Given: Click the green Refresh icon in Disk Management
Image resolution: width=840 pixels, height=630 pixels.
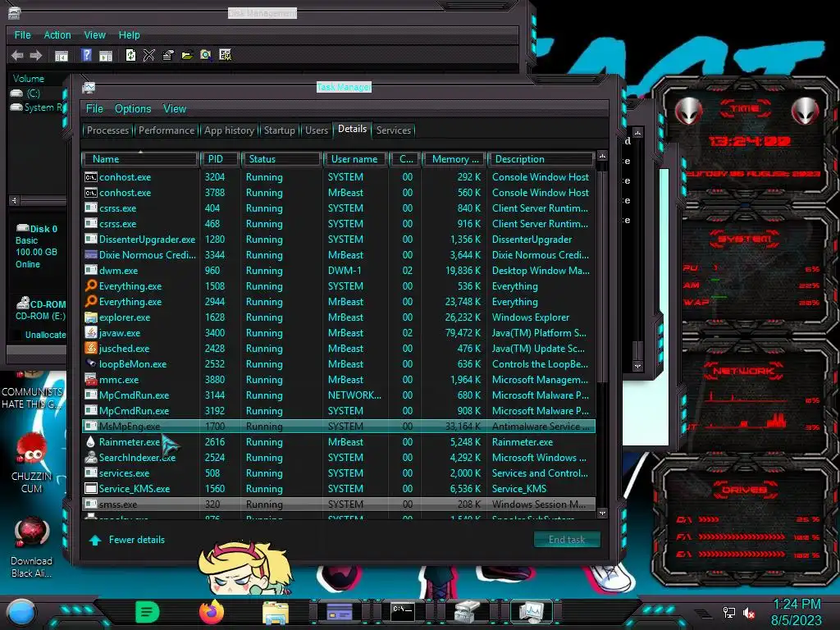Looking at the screenshot, I should (x=130, y=55).
